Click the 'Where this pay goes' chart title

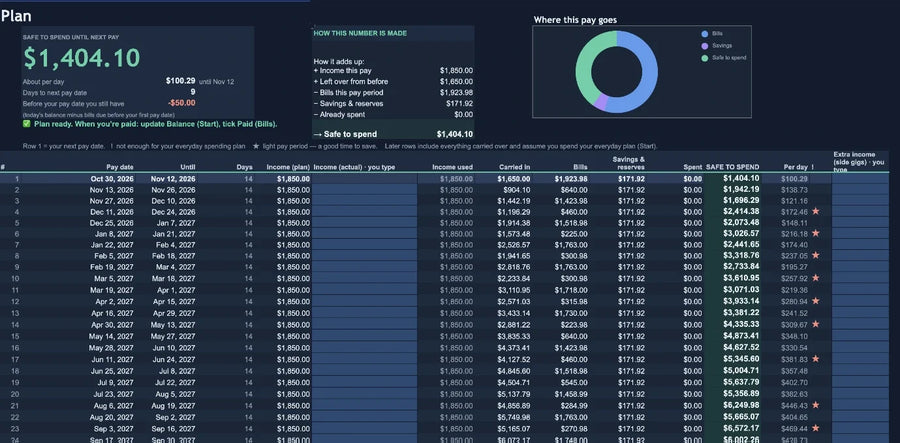pos(575,20)
